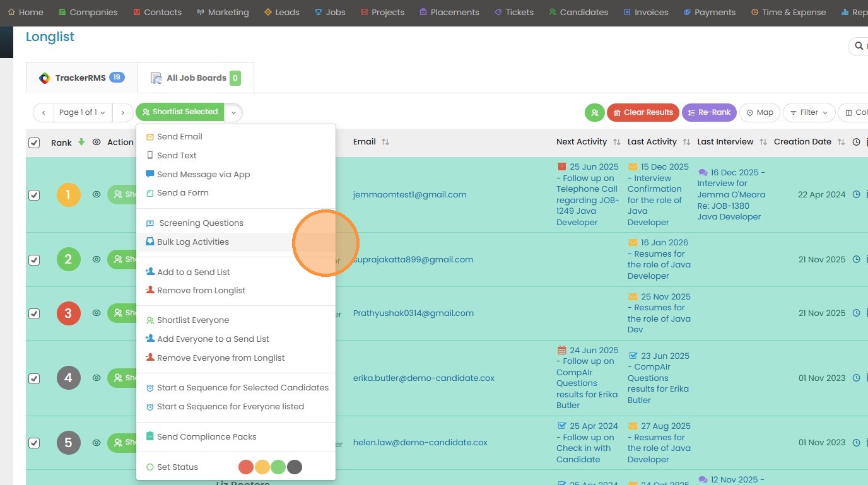Go to next page arrow
This screenshot has width=868, height=485.
pos(123,112)
